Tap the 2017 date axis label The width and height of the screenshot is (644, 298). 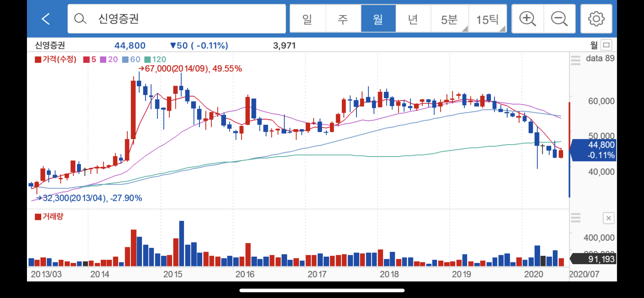click(x=317, y=274)
